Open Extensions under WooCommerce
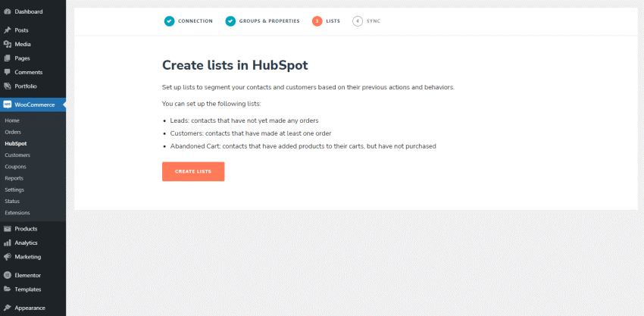This screenshot has height=316, width=644. point(17,213)
